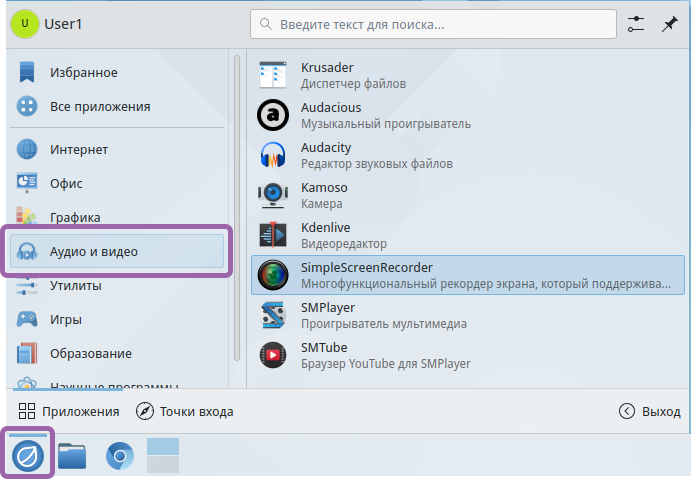The image size is (691, 479).
Task: Switch to the Приложения tab
Action: coord(69,411)
